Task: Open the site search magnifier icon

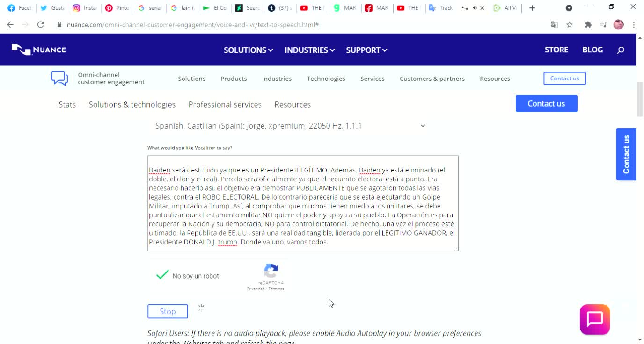Action: coord(621,50)
